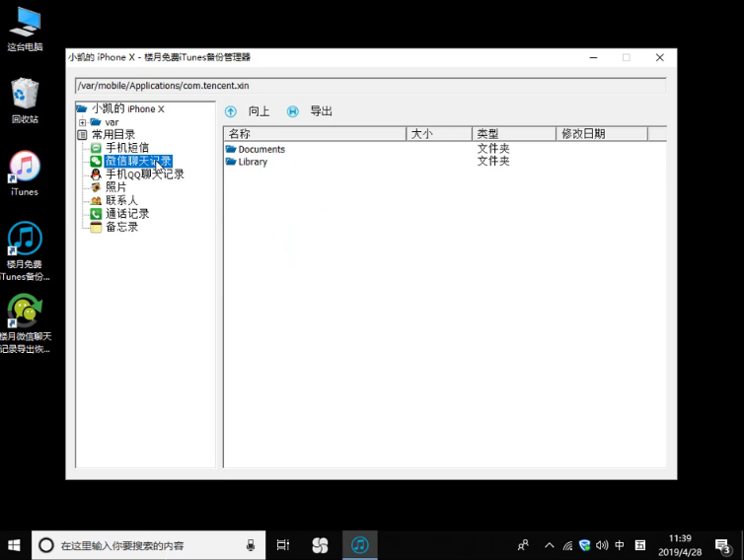Screen dimensions: 744x560
Task: Open iTunes desktop shortcut
Action: click(x=25, y=174)
